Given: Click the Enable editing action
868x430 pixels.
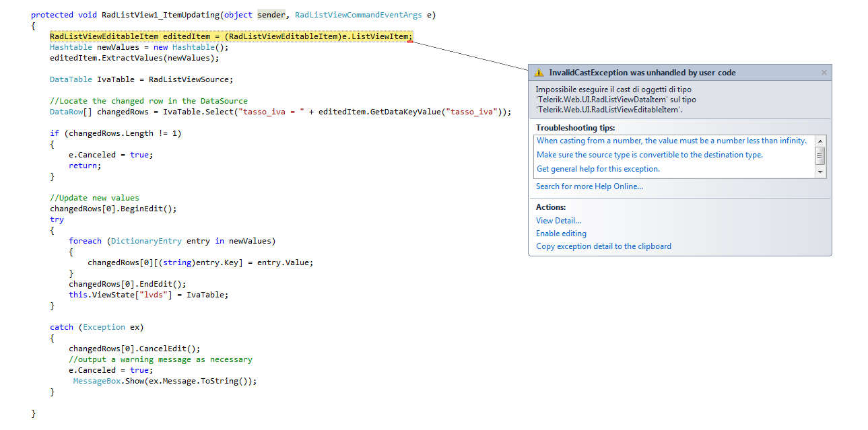Looking at the screenshot, I should (561, 234).
